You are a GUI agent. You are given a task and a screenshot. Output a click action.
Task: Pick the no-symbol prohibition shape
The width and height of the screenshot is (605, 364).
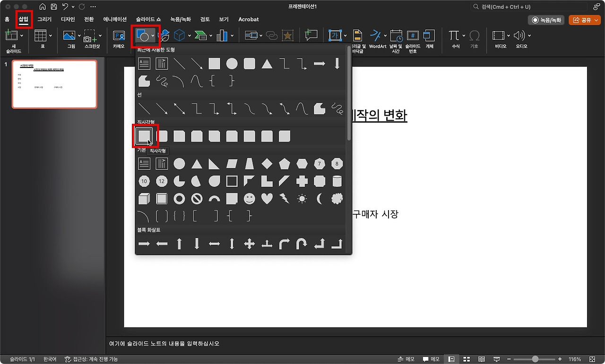click(197, 199)
